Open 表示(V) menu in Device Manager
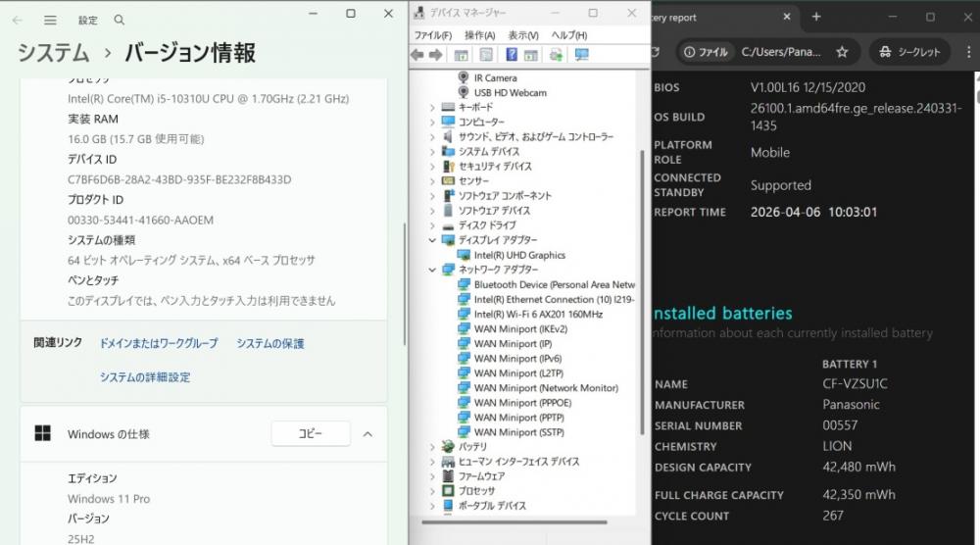The width and height of the screenshot is (980, 545). (x=523, y=35)
